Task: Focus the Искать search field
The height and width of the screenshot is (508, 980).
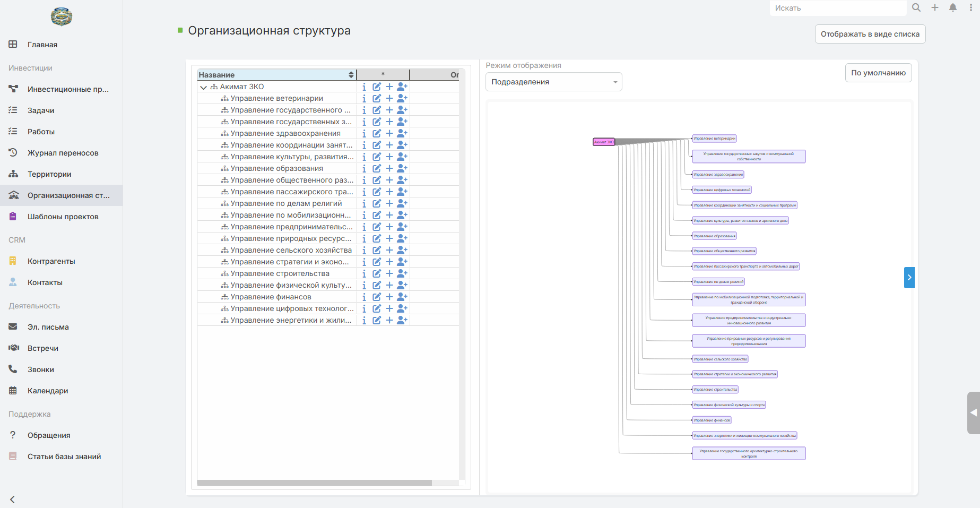Action: click(838, 8)
